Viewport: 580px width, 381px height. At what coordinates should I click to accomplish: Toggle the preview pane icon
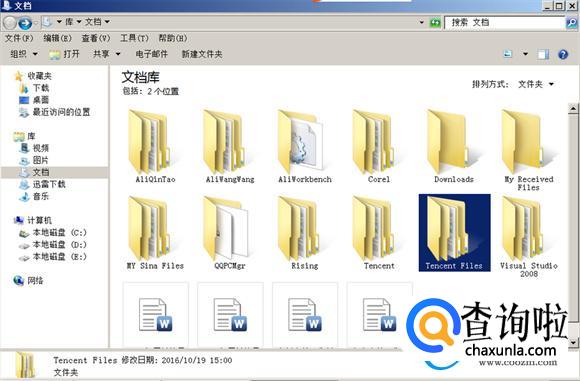click(x=543, y=54)
